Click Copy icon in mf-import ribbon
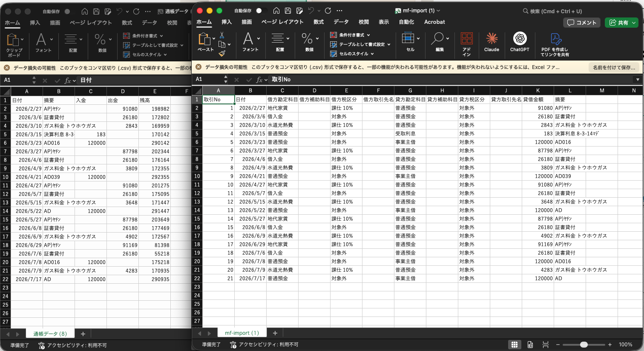This screenshot has height=351, width=644. 222,44
